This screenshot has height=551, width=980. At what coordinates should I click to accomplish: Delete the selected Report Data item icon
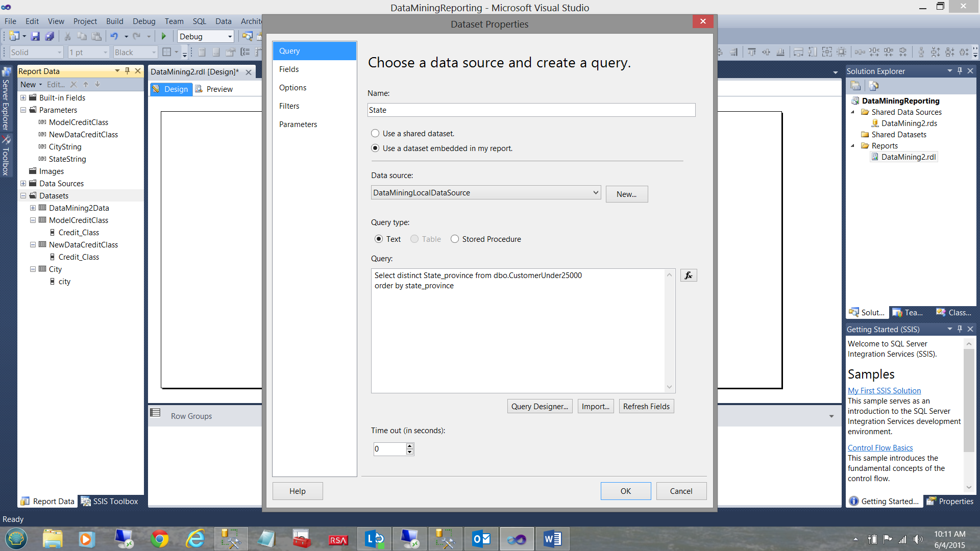coord(73,85)
